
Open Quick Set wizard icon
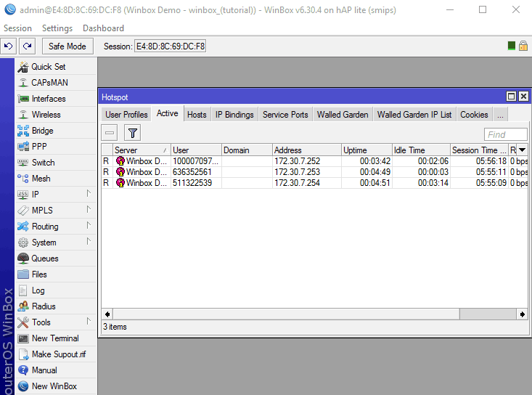pyautogui.click(x=23, y=67)
